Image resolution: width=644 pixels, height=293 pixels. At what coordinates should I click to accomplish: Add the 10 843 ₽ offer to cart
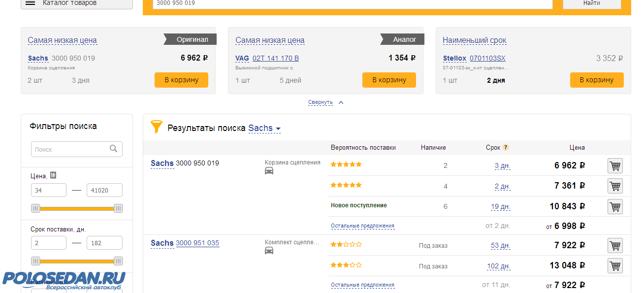coord(615,206)
